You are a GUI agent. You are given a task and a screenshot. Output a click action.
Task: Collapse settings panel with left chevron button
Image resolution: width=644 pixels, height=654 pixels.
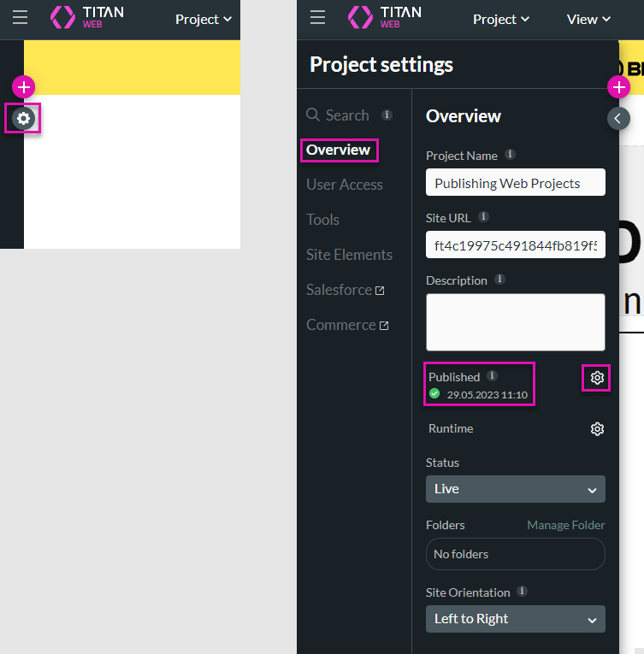pos(618,119)
